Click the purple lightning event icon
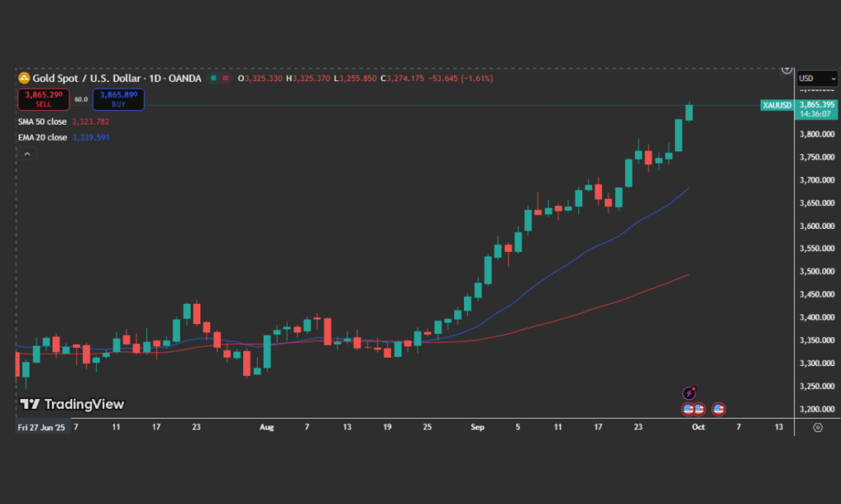The image size is (841, 504). tap(690, 394)
